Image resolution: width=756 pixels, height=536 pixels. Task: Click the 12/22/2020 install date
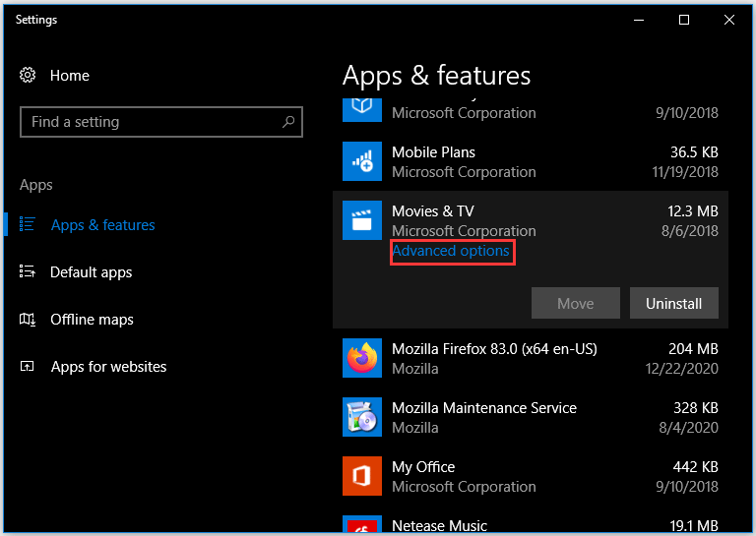click(x=682, y=369)
